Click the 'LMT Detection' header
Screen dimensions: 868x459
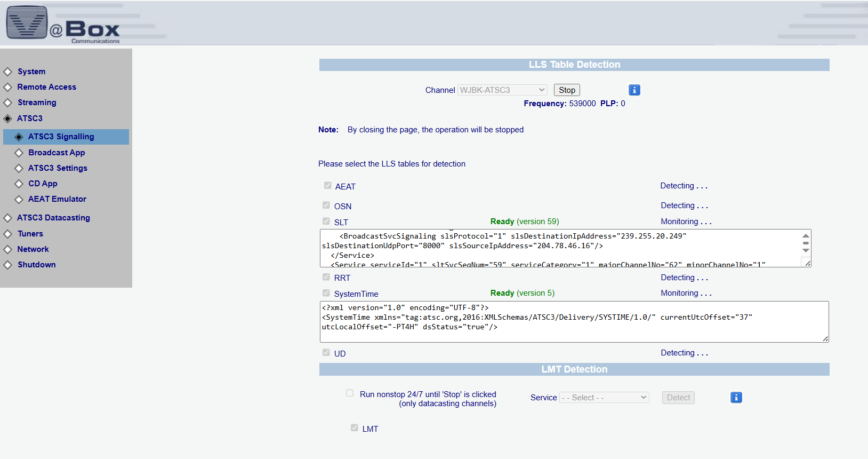click(574, 369)
